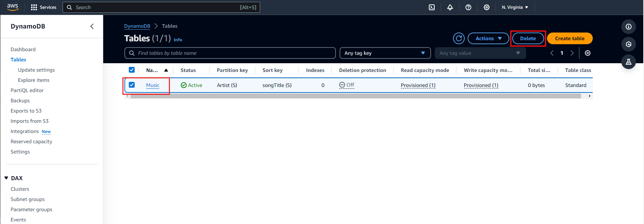Focus the Find tables search field
The image size is (644, 224).
(230, 53)
